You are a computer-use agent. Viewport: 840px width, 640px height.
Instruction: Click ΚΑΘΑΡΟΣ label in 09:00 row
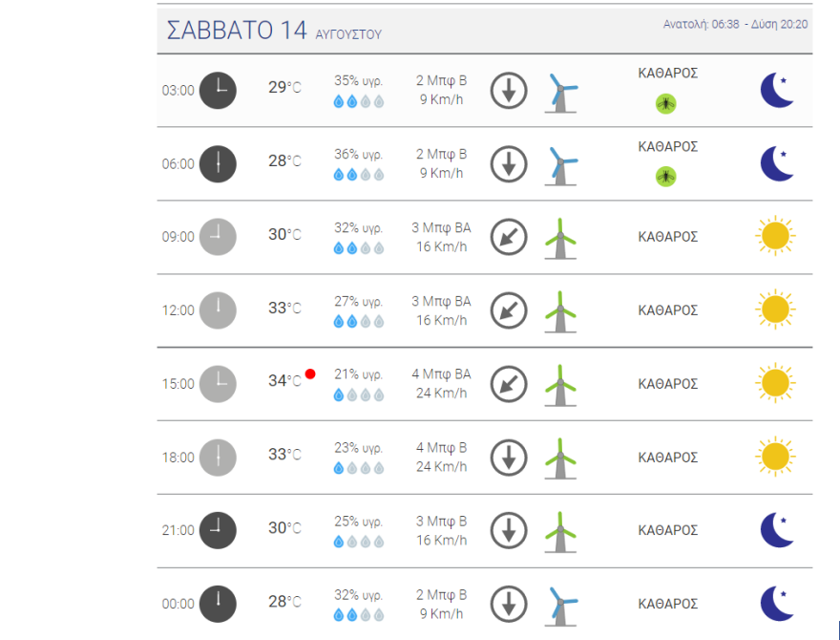coord(668,237)
